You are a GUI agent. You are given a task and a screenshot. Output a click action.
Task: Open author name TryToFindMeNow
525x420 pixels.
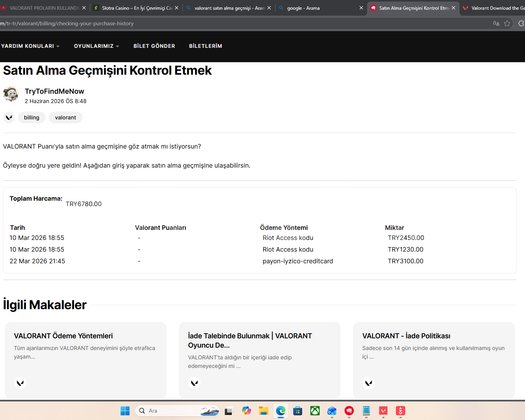54,91
